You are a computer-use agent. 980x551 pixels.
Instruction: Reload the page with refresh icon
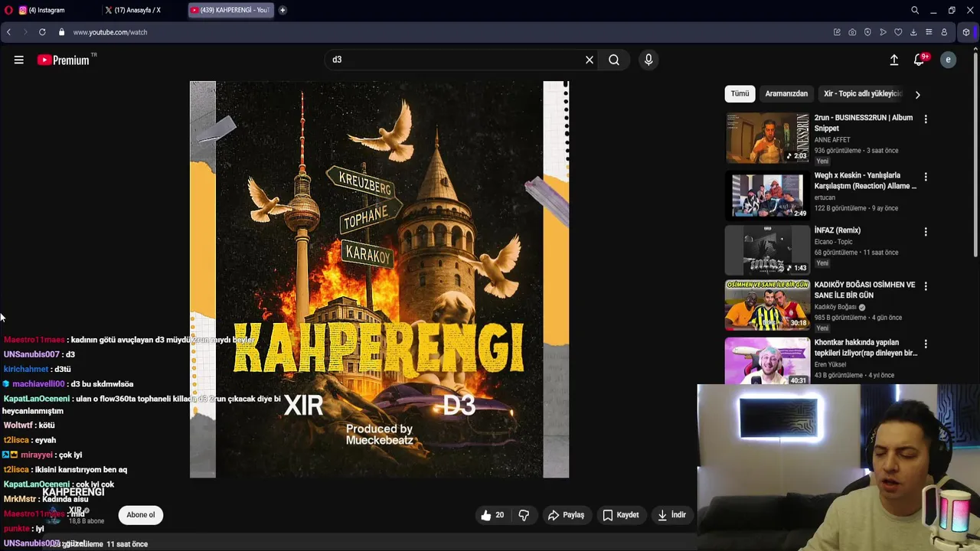coord(42,32)
